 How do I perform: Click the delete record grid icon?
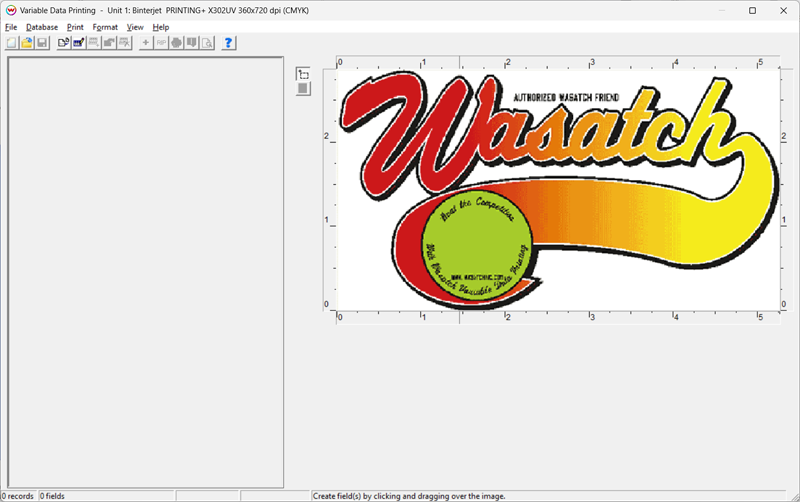coord(124,43)
